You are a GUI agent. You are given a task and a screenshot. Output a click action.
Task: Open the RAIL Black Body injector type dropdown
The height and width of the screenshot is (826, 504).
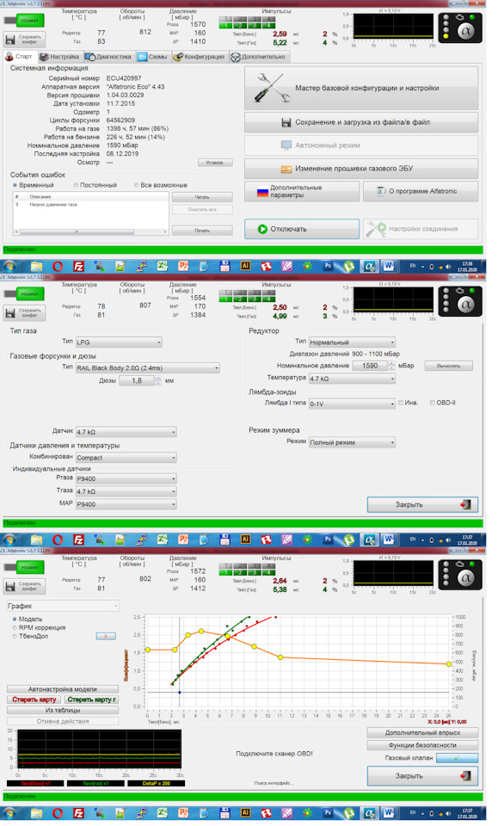pyautogui.click(x=147, y=368)
